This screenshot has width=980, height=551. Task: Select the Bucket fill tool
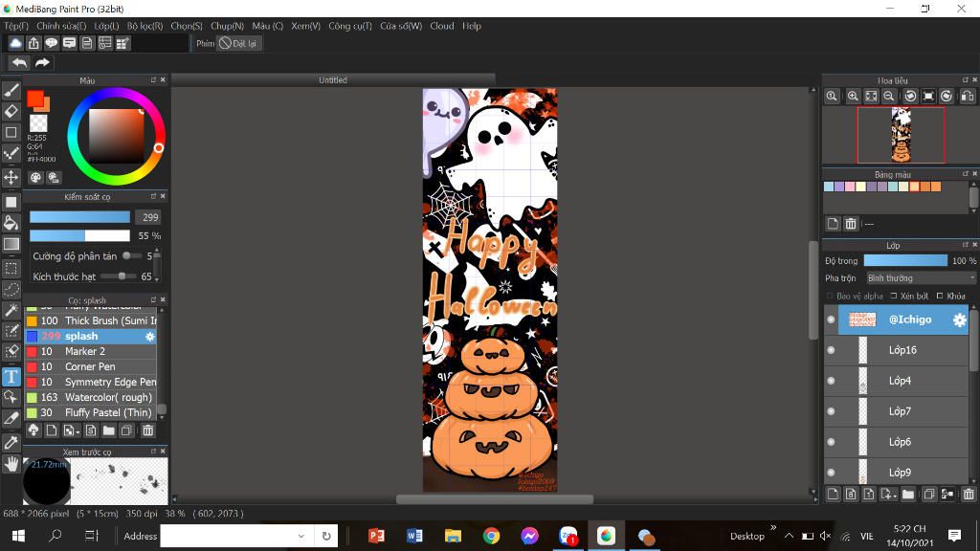(x=11, y=223)
